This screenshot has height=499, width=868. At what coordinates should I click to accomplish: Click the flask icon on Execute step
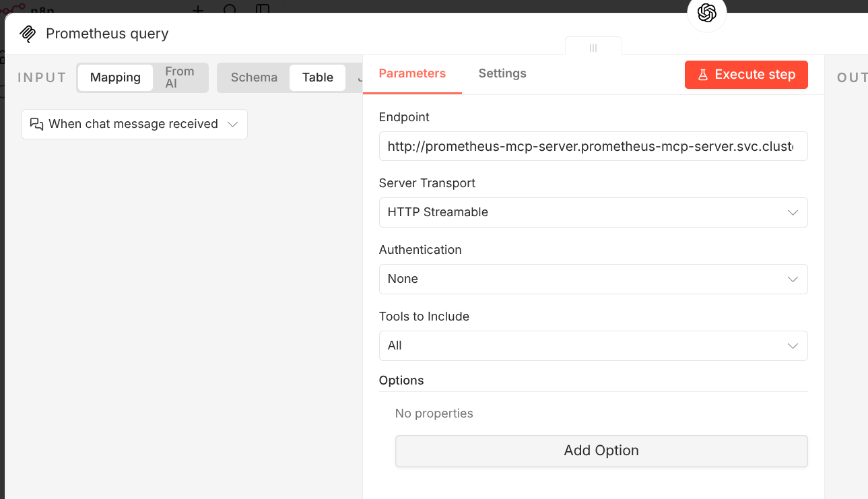click(702, 75)
